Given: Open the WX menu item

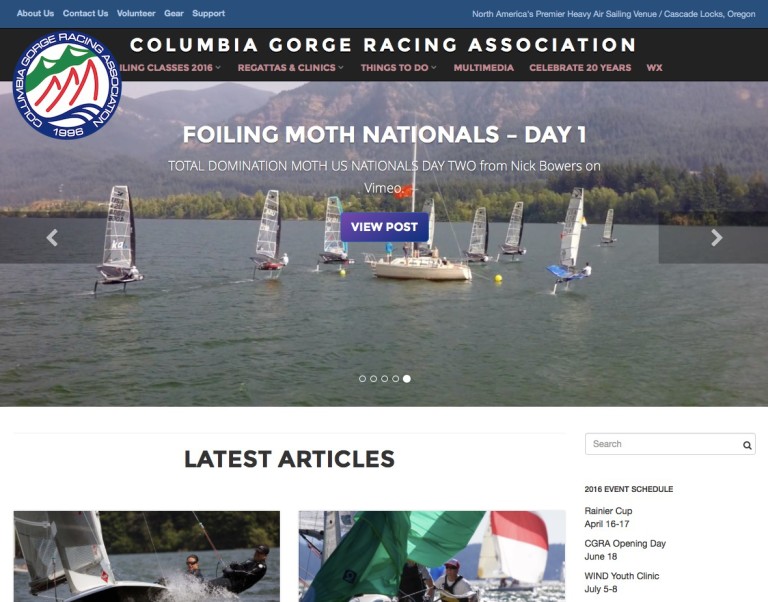Looking at the screenshot, I should point(654,68).
